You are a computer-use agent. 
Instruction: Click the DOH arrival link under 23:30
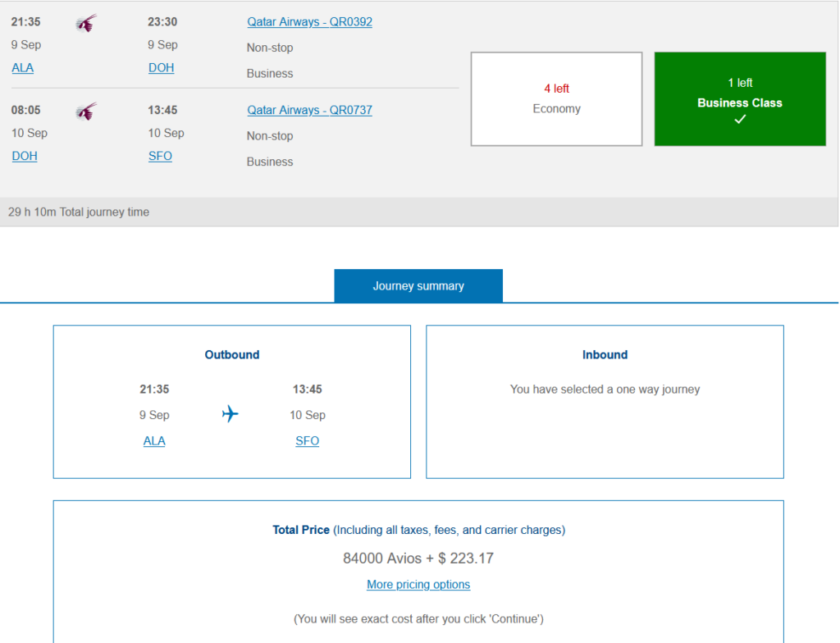click(x=161, y=68)
